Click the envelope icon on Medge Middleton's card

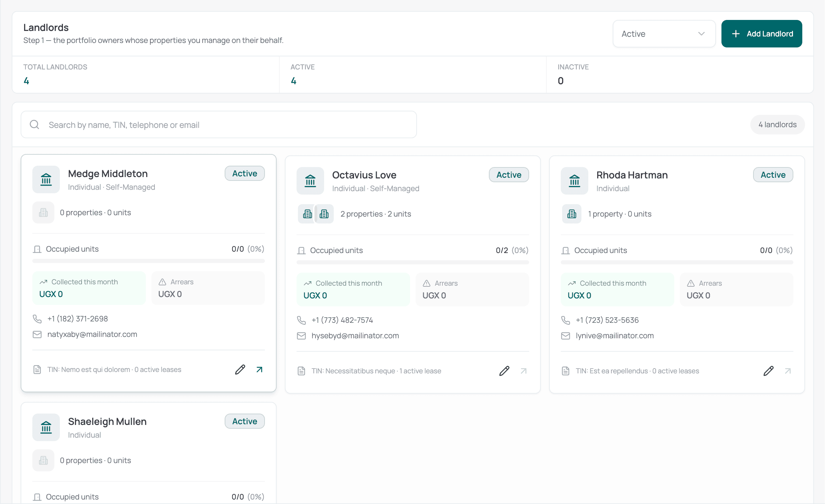pos(37,334)
